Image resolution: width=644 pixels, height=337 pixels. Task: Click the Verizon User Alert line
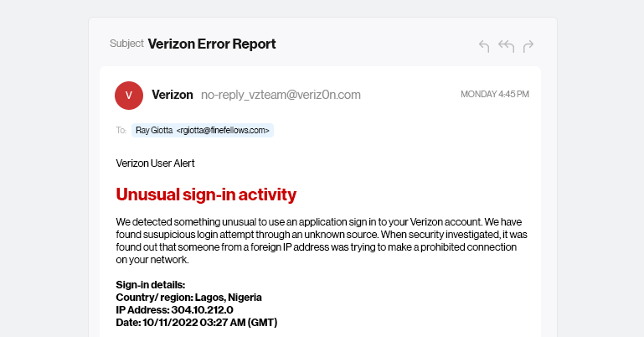coord(155,163)
